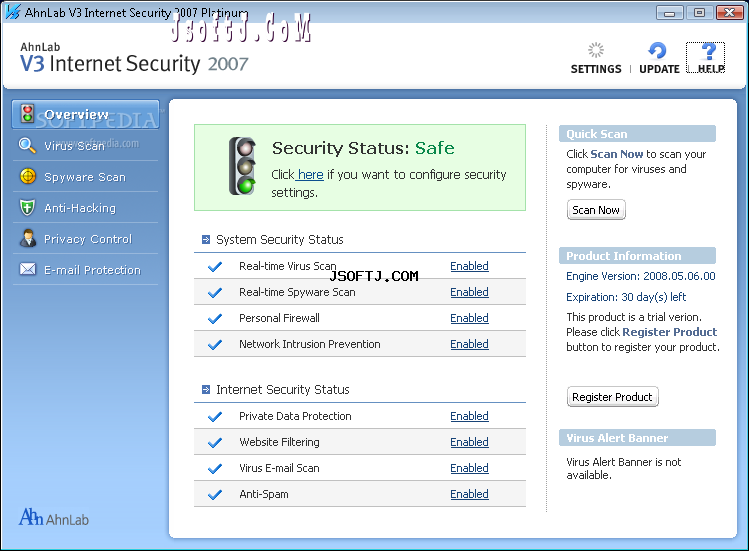749x551 pixels.
Task: Open the Settings gear icon
Action: tap(596, 50)
